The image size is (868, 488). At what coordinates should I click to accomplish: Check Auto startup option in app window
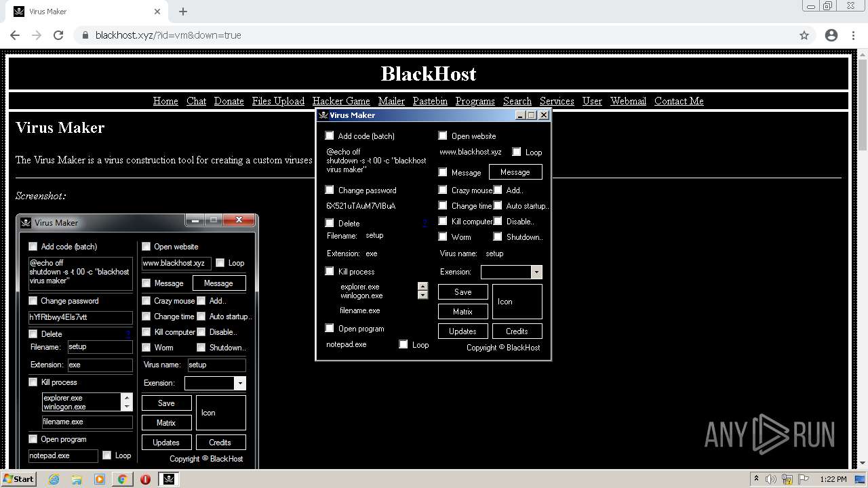coord(498,205)
